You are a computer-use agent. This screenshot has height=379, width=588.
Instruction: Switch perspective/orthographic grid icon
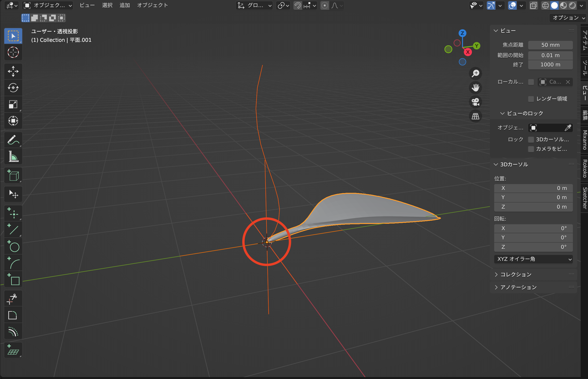click(475, 116)
